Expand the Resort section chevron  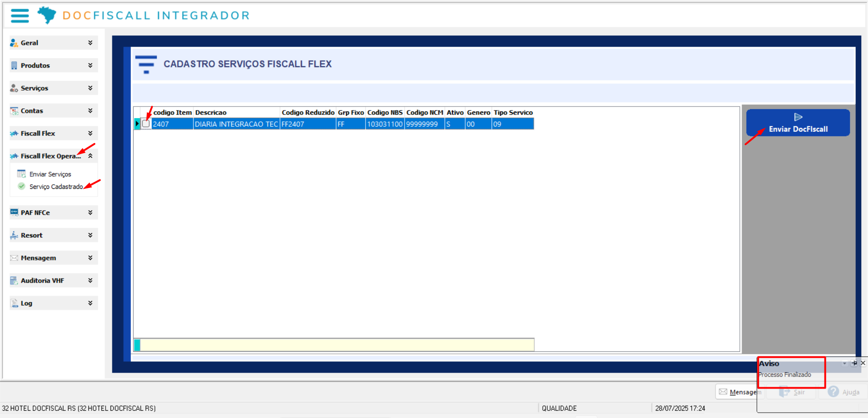(90, 235)
